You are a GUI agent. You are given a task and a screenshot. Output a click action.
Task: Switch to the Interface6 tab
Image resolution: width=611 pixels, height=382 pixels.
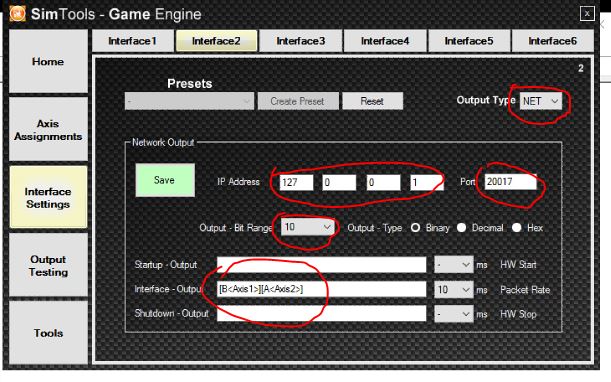click(553, 41)
